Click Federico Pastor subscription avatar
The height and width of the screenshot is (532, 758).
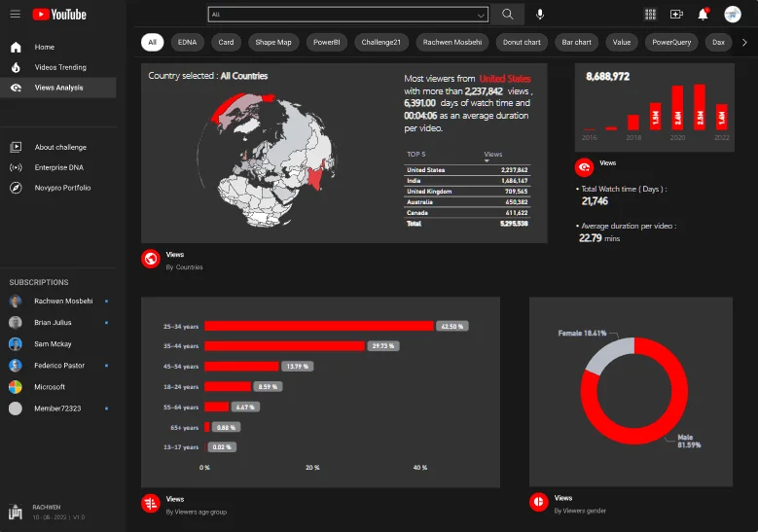(x=16, y=366)
